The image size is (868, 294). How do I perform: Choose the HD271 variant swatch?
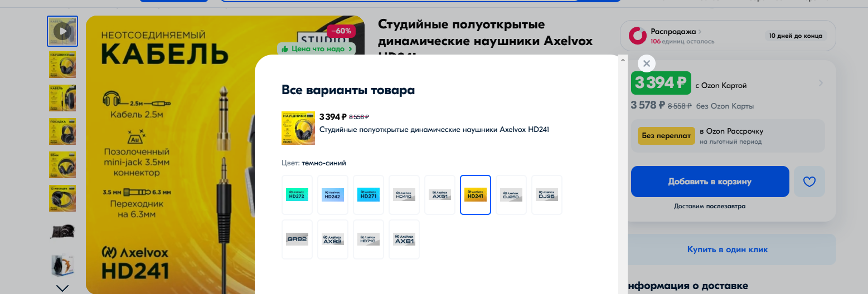pos(368,195)
